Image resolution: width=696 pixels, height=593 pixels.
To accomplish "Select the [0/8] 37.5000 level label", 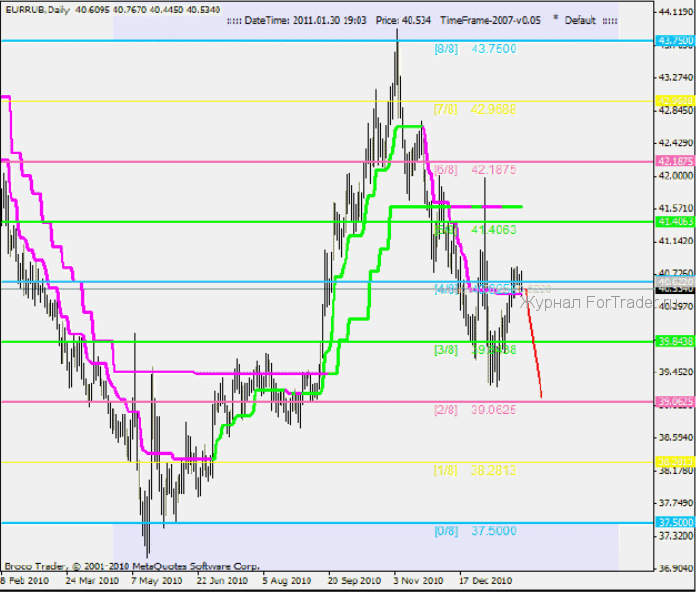I will 474,531.
